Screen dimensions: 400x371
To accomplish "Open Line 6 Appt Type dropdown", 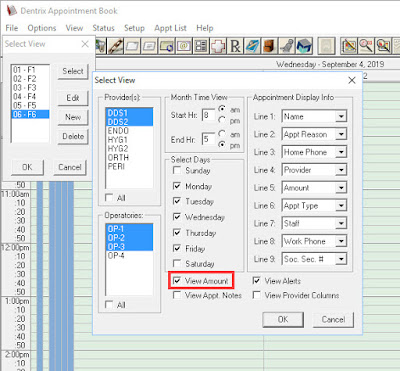I will (x=341, y=206).
